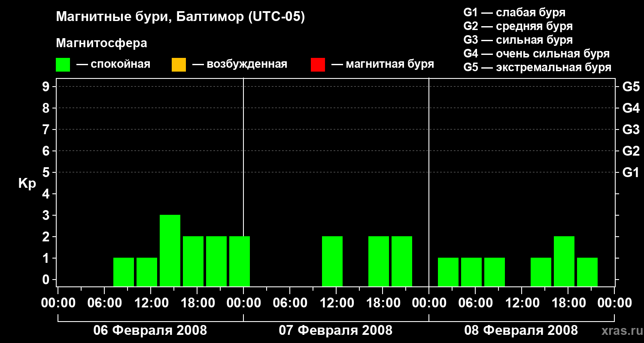Click the 'G1' label on the right axis
This screenshot has width=644, height=343.
click(x=631, y=172)
